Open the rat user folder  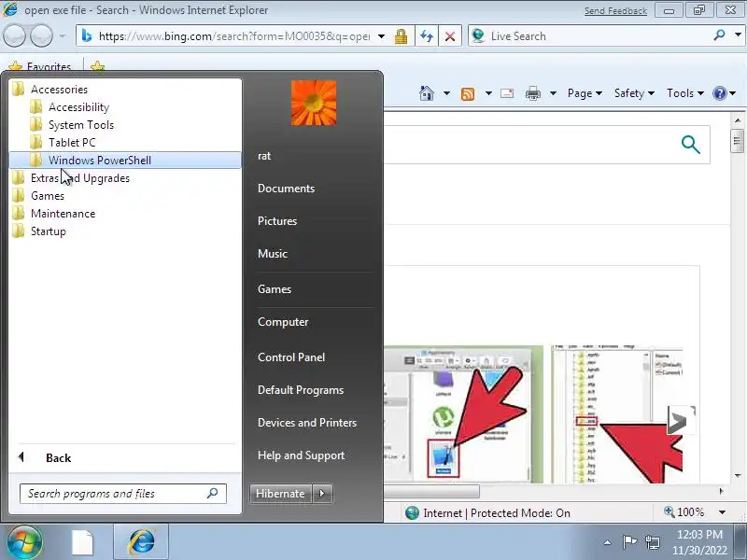tap(264, 156)
